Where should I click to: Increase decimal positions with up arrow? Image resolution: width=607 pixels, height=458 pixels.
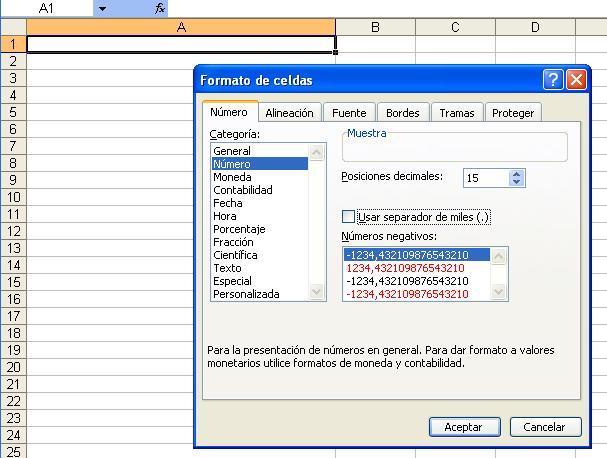tap(516, 173)
